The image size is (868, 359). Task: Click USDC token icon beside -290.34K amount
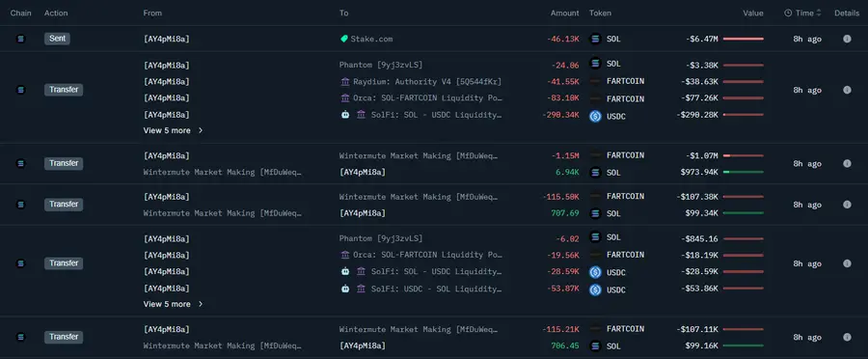point(595,117)
